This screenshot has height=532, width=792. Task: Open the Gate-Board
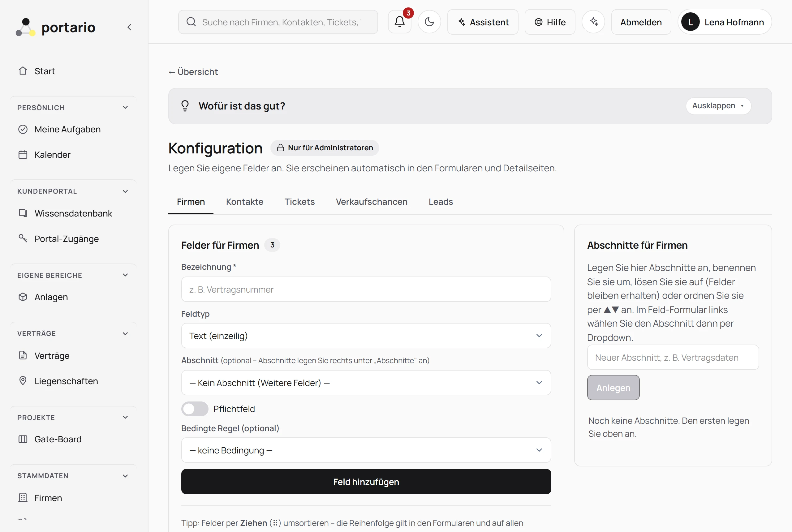click(73, 439)
